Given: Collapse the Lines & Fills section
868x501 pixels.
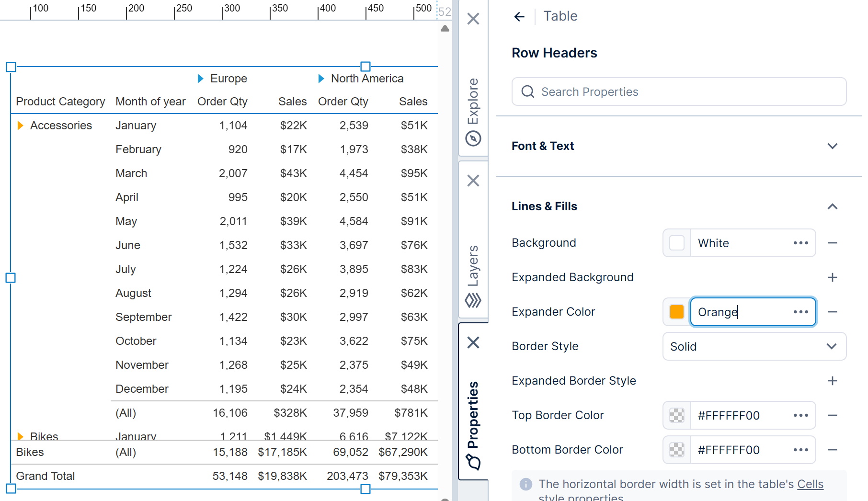Looking at the screenshot, I should (833, 206).
